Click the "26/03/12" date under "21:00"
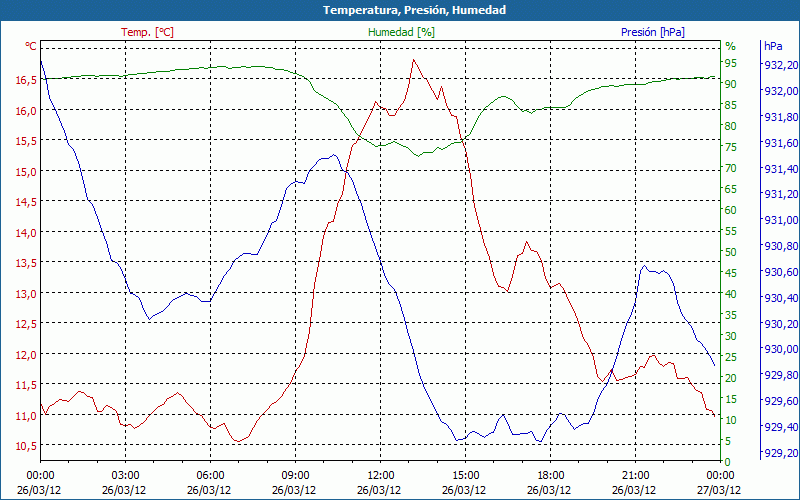The width and height of the screenshot is (800, 500). pos(634,490)
